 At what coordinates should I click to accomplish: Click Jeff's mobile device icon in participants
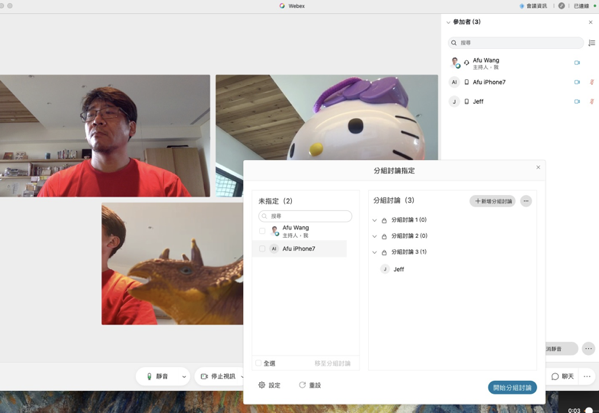(x=466, y=101)
